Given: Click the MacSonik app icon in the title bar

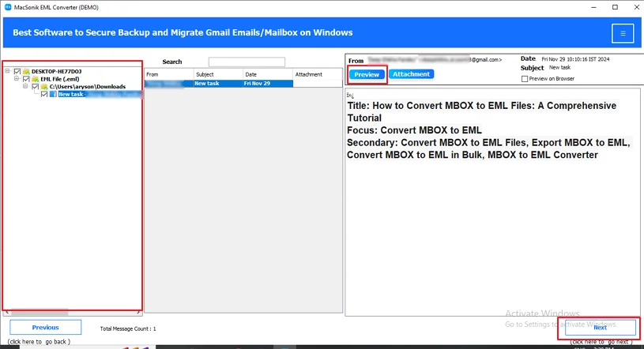Looking at the screenshot, I should [x=8, y=7].
